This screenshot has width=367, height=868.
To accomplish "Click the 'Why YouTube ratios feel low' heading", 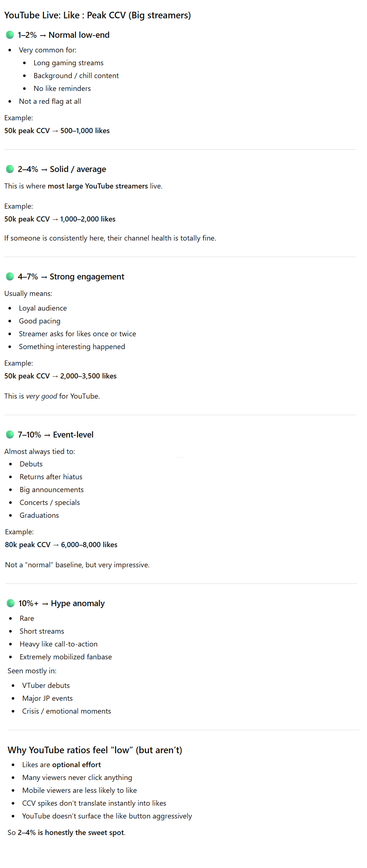I will tap(95, 750).
